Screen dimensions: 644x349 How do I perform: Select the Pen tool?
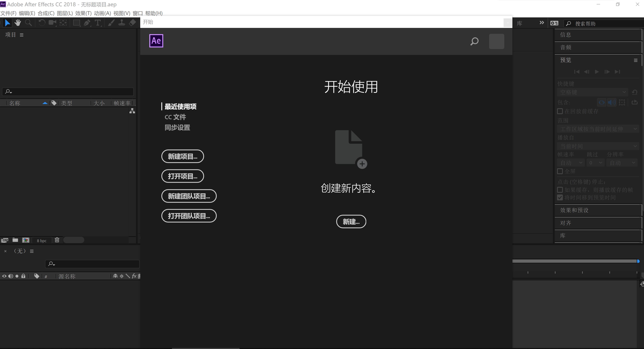[x=86, y=23]
